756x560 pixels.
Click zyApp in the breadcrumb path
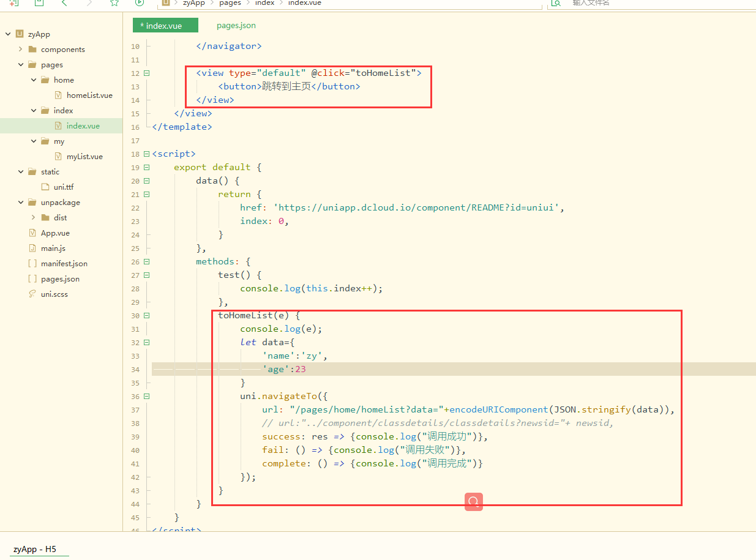[x=195, y=3]
